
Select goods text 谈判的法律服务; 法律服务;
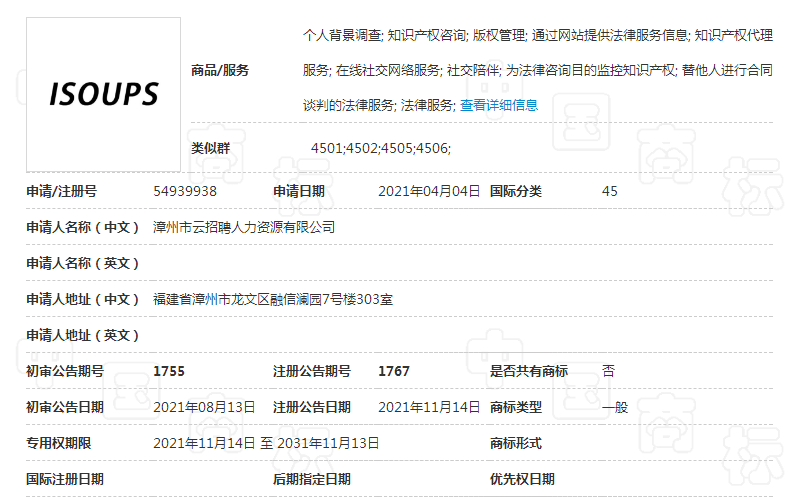(x=379, y=105)
